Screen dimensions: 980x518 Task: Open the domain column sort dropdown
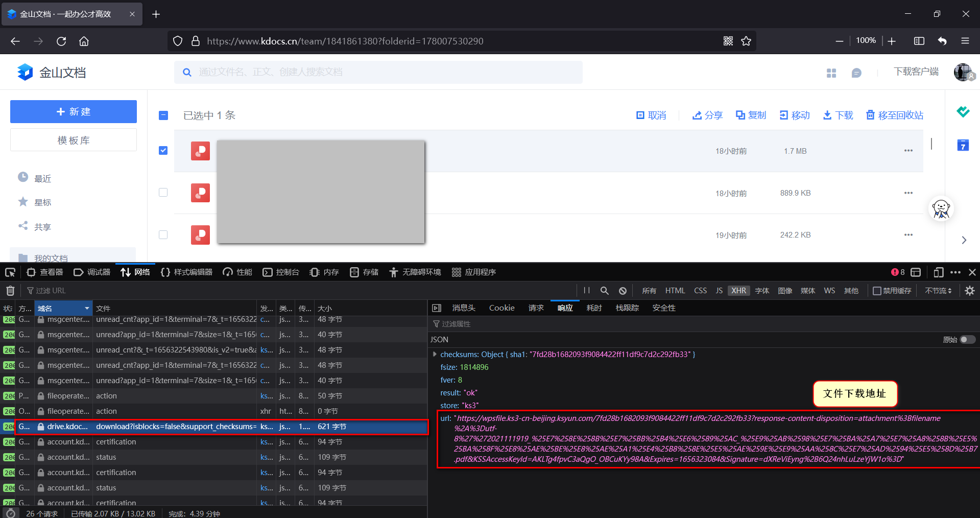point(87,308)
